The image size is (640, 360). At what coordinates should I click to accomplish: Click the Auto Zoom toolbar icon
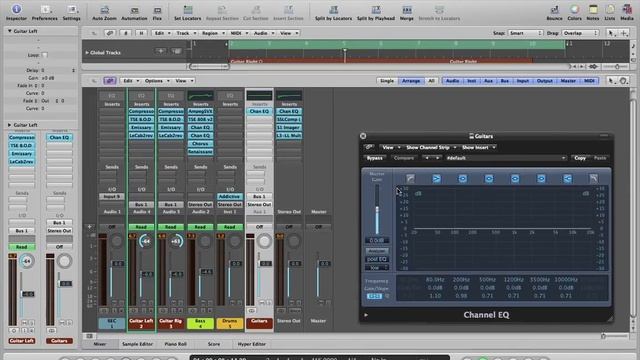pos(104,12)
